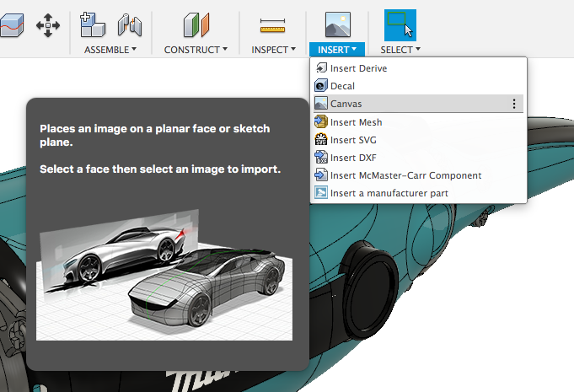
Task: Collapse the INSERT dropdown menu
Action: [337, 50]
